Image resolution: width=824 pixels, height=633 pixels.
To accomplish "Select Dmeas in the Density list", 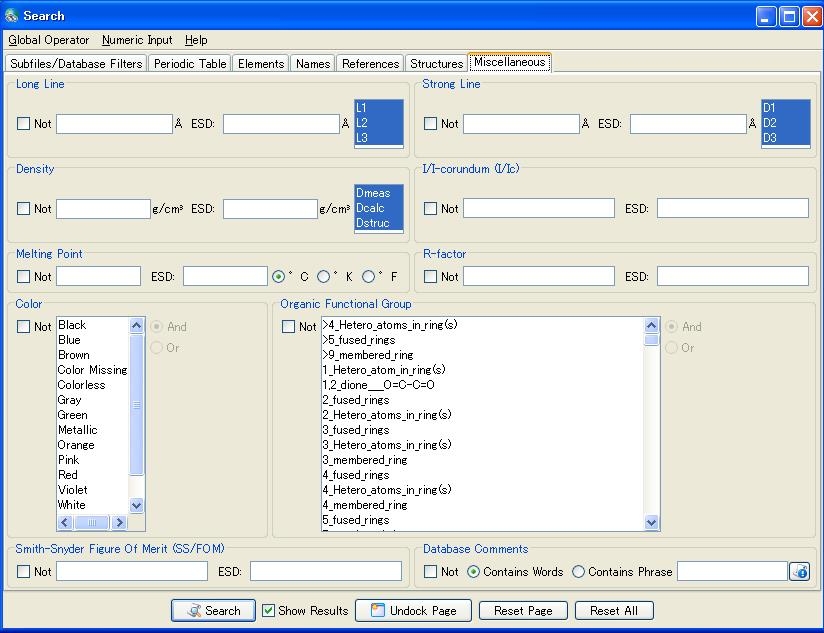I will [378, 193].
